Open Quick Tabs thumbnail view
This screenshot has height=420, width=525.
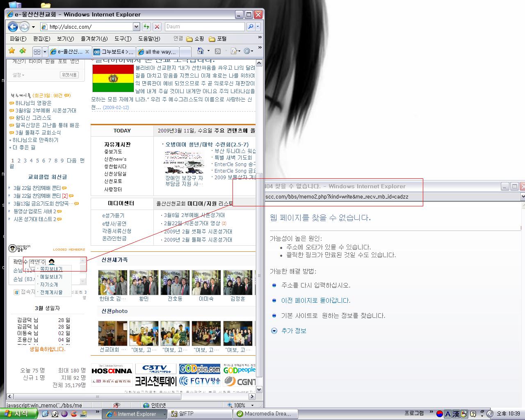(x=37, y=52)
